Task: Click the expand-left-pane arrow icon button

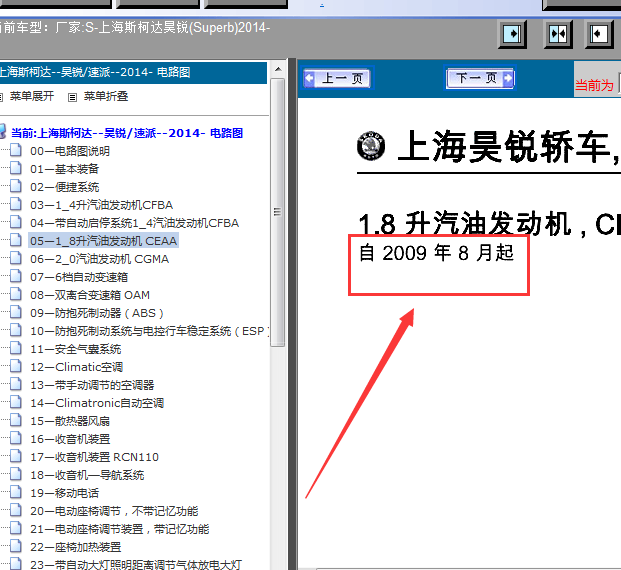Action: click(x=512, y=34)
